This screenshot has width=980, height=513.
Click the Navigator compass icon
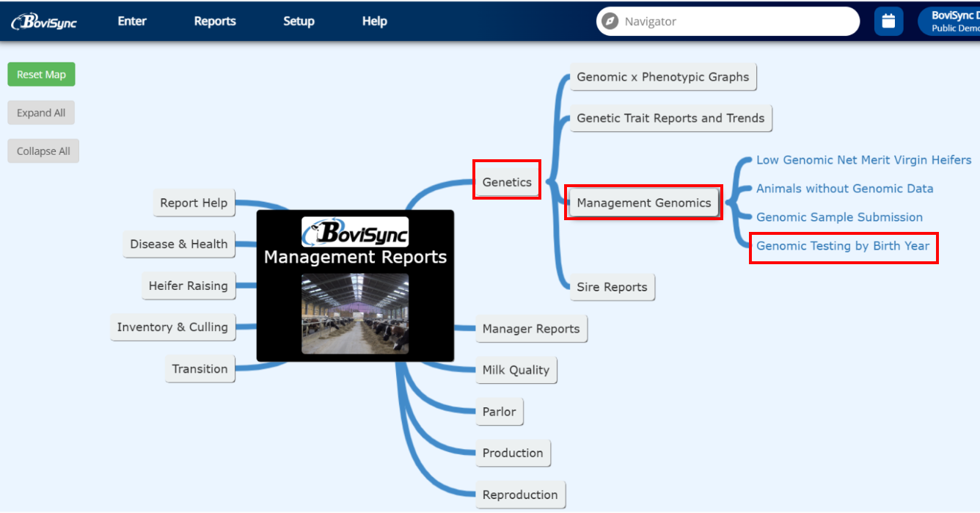coord(610,21)
